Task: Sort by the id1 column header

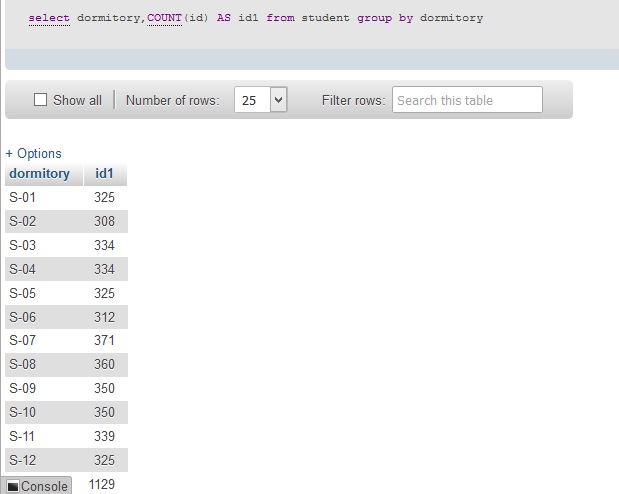Action: coord(104,173)
